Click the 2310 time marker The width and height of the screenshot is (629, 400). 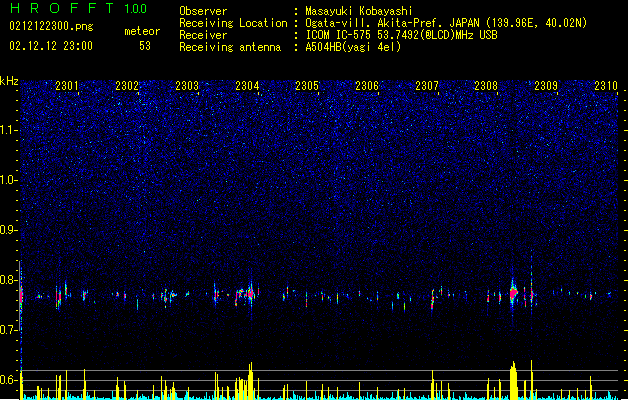tap(606, 86)
